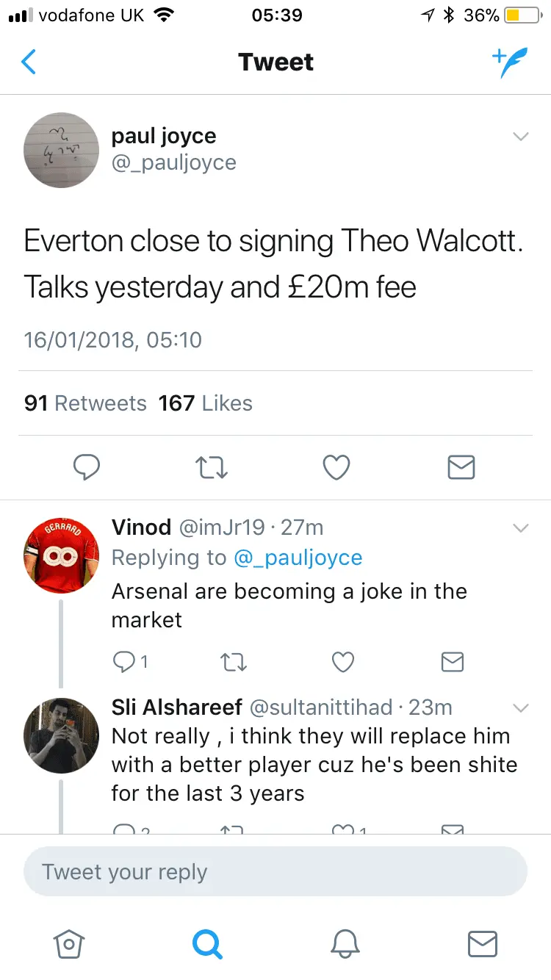Switch to the Search tab
Screen dimensions: 551x980
(x=206, y=943)
